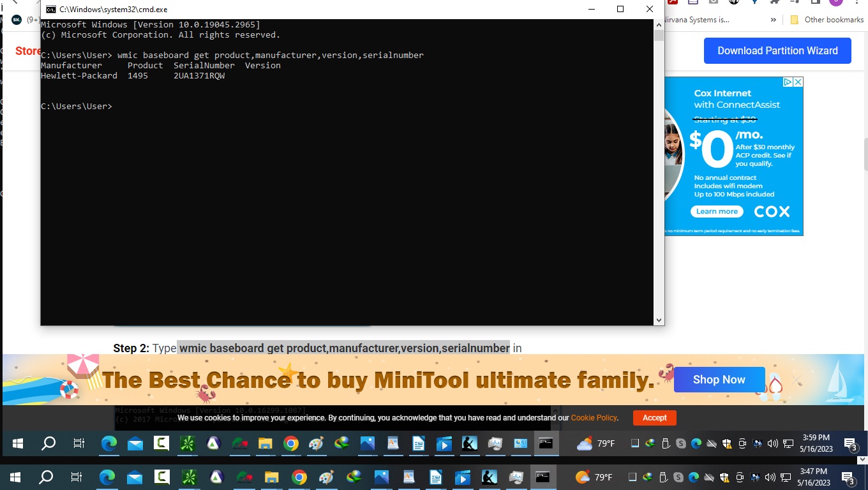Maximize the cmd.exe window

[620, 9]
